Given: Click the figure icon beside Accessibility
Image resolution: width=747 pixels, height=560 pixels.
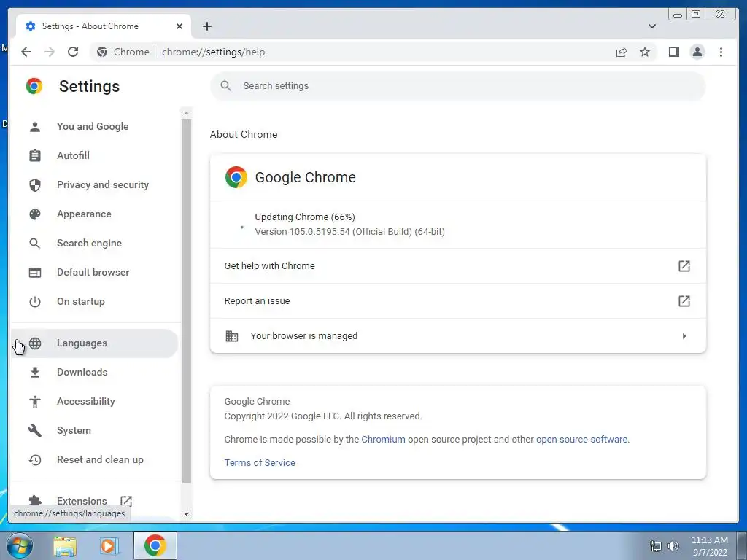Looking at the screenshot, I should click(35, 402).
